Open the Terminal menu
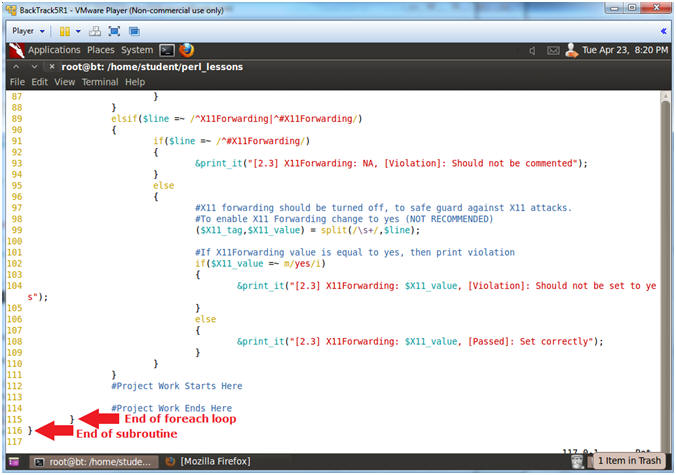The height and width of the screenshot is (475, 676). coord(100,82)
